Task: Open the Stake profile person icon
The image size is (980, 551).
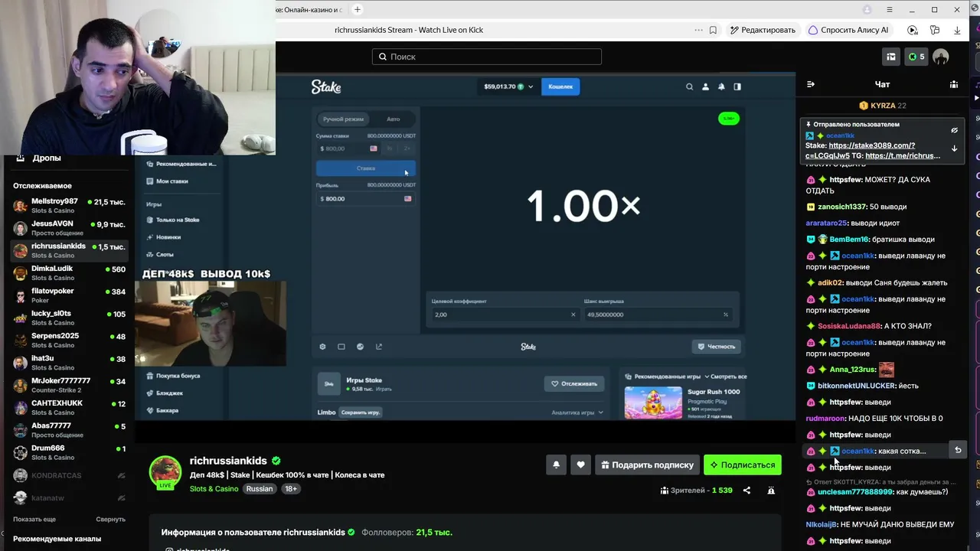Action: pyautogui.click(x=705, y=86)
